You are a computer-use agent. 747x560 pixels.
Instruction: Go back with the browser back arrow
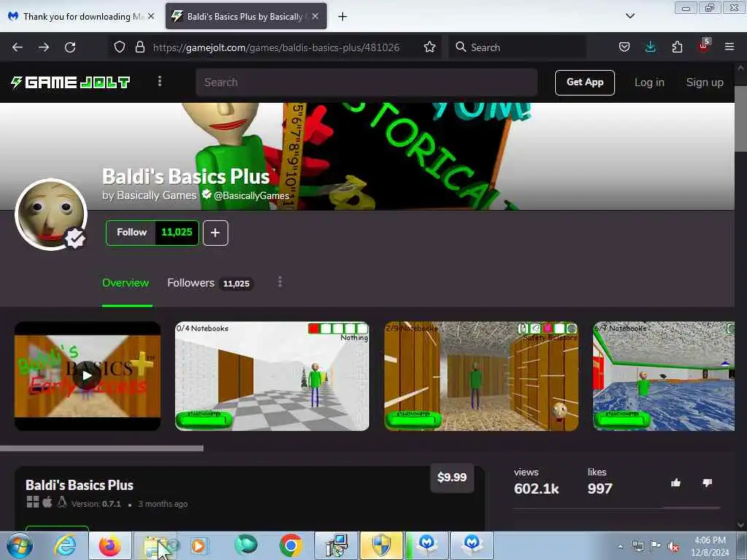coord(18,47)
